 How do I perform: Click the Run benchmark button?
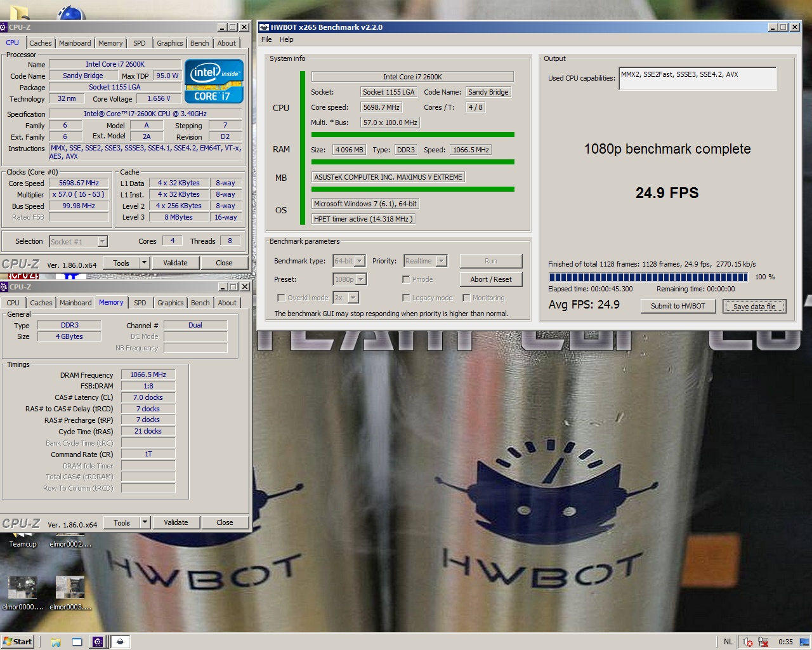click(x=491, y=261)
